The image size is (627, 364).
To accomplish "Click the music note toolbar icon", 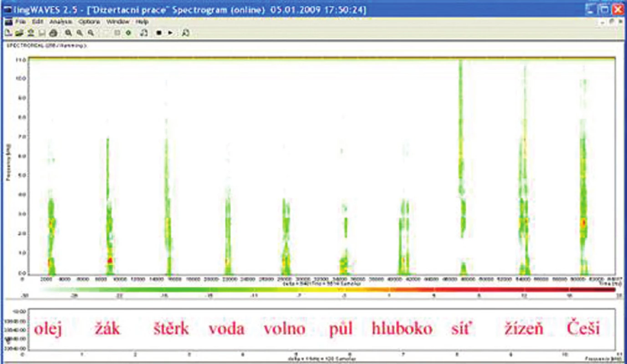I will tap(143, 33).
